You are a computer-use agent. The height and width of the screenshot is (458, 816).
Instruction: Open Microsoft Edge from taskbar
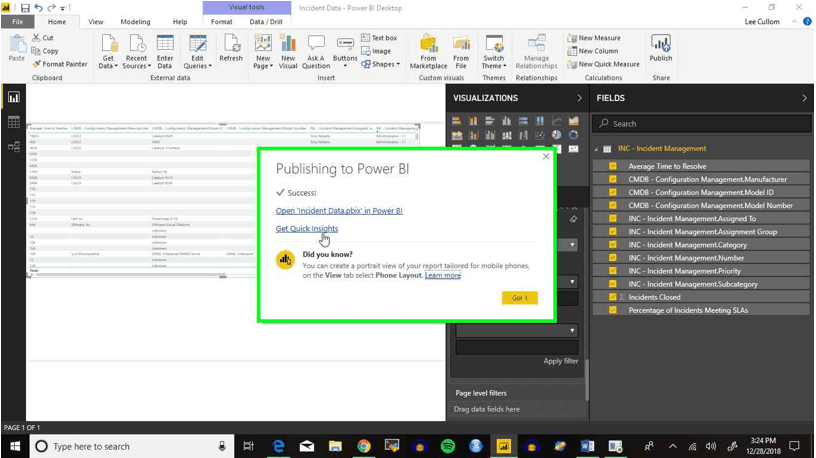pyautogui.click(x=279, y=446)
